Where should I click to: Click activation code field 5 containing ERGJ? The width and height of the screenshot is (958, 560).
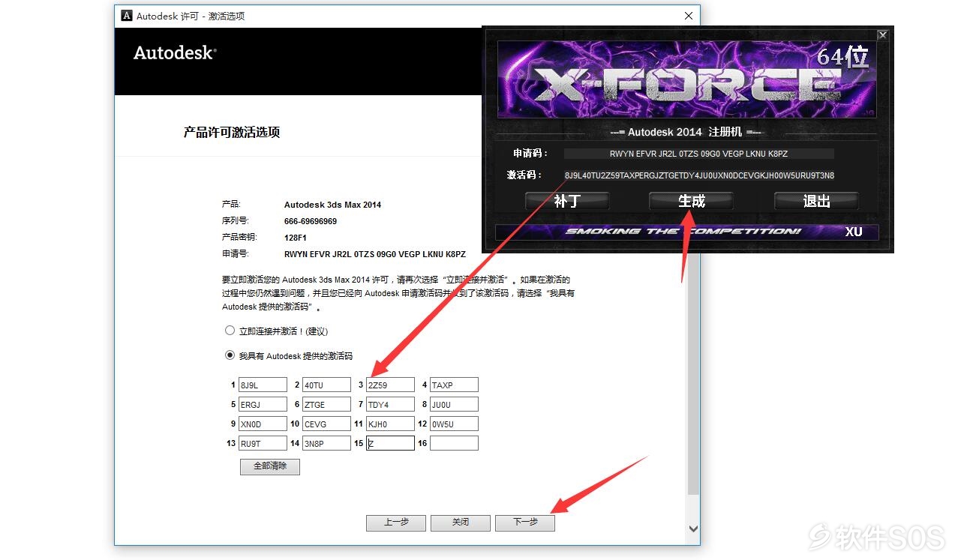coord(263,404)
